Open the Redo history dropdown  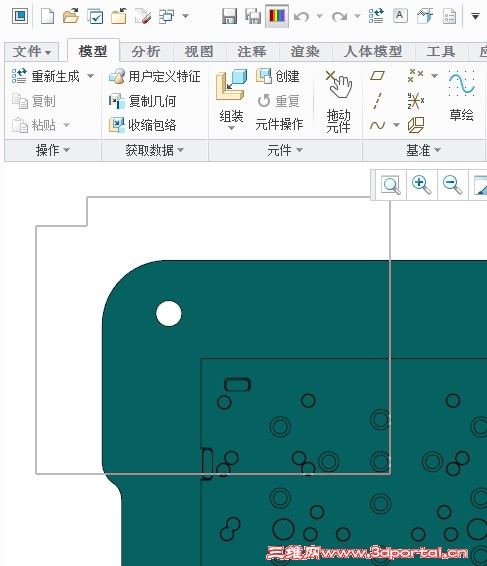point(357,16)
